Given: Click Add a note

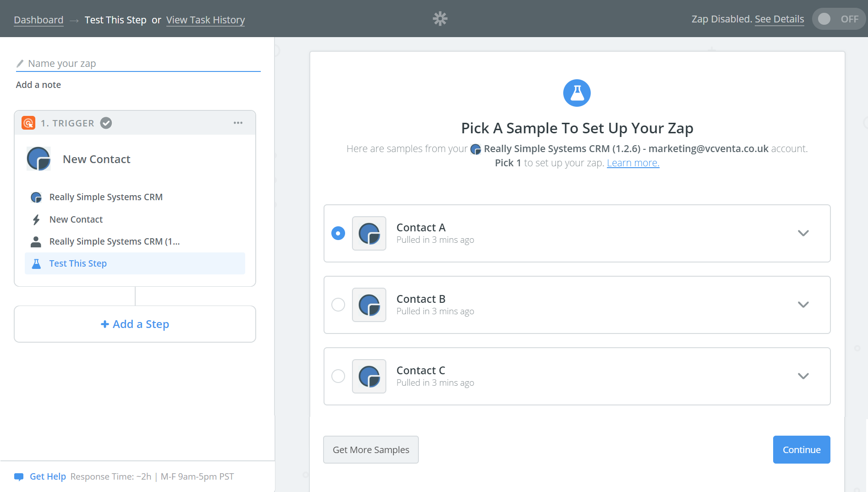Looking at the screenshot, I should coord(38,85).
